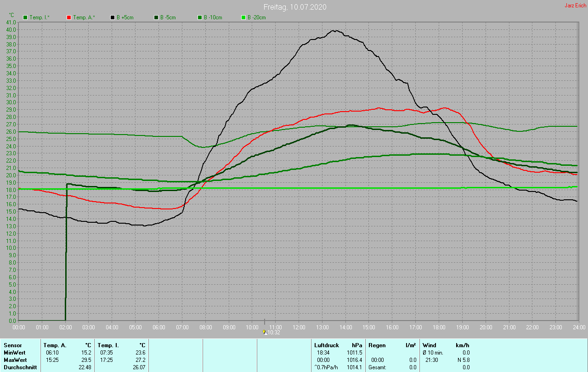Click the Durchschnitt row label
Viewport: 588px width, 372px height.
click(x=20, y=367)
